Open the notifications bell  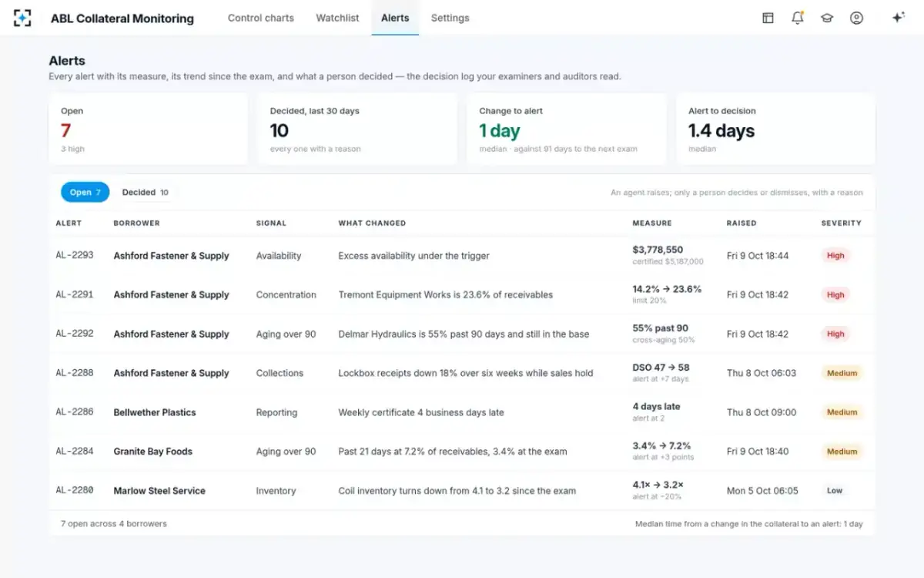click(x=798, y=18)
